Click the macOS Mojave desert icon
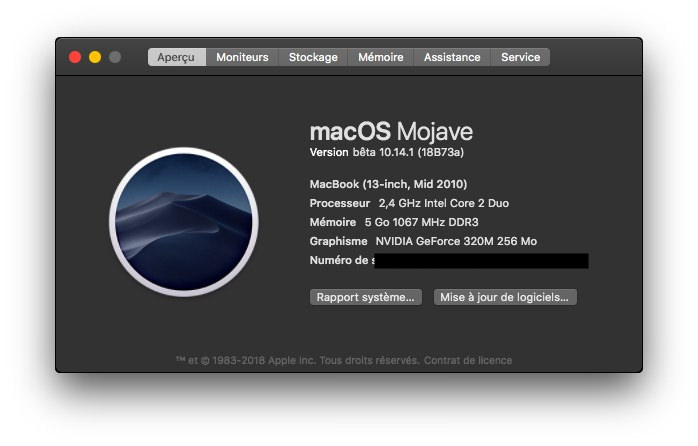698x446 pixels. (x=184, y=222)
